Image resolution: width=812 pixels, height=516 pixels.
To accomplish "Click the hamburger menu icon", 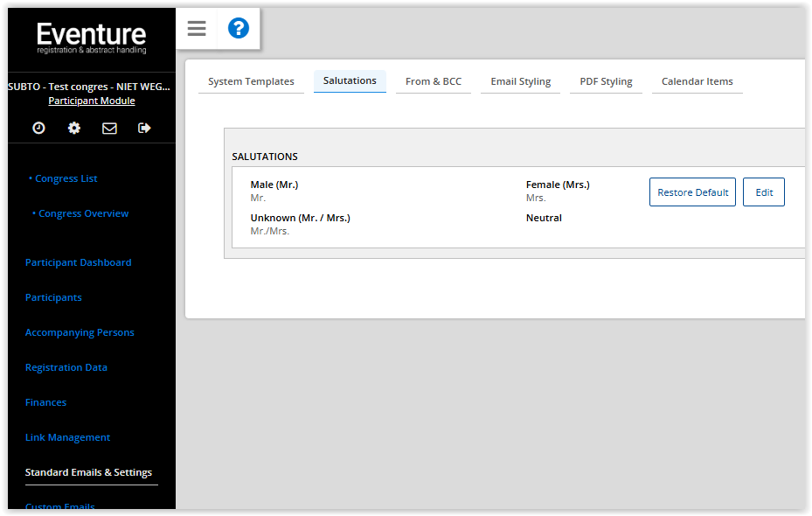I will point(197,29).
